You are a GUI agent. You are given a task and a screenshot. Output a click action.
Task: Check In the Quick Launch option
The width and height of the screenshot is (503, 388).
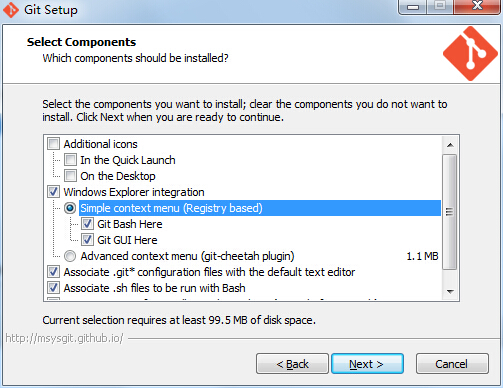coord(70,160)
